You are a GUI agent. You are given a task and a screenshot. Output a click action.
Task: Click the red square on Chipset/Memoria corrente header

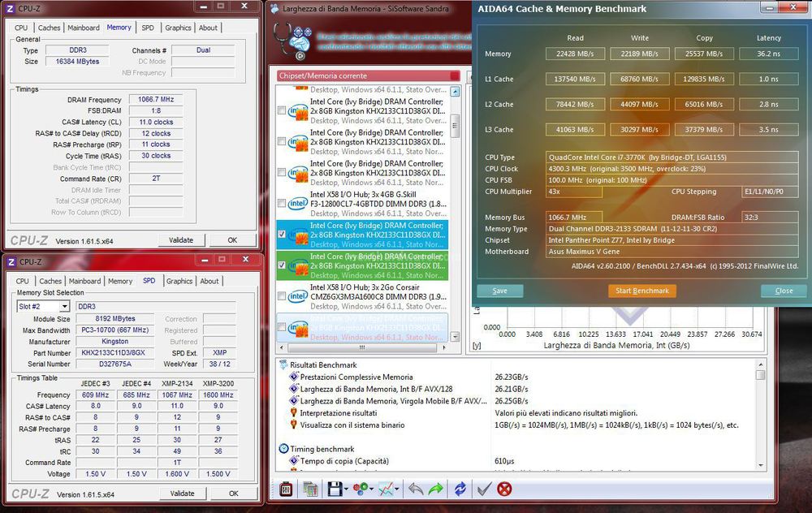pos(455,75)
